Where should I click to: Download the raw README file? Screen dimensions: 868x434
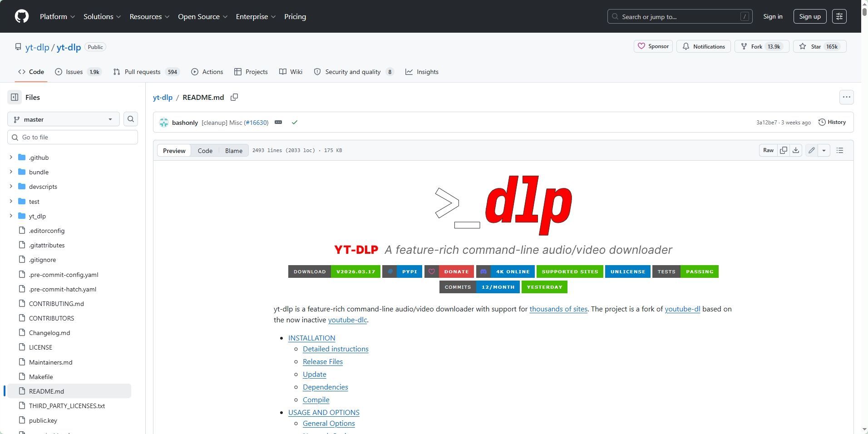(x=796, y=150)
